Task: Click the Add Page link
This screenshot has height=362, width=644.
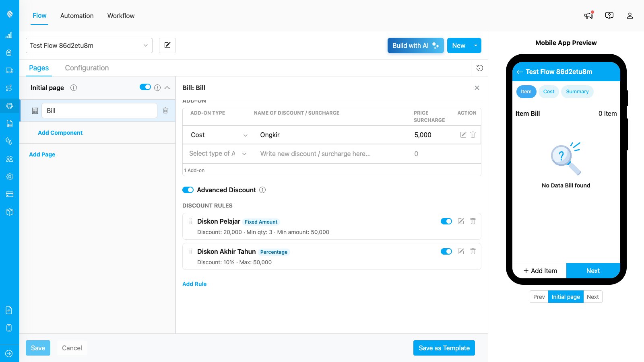Action: click(42, 154)
